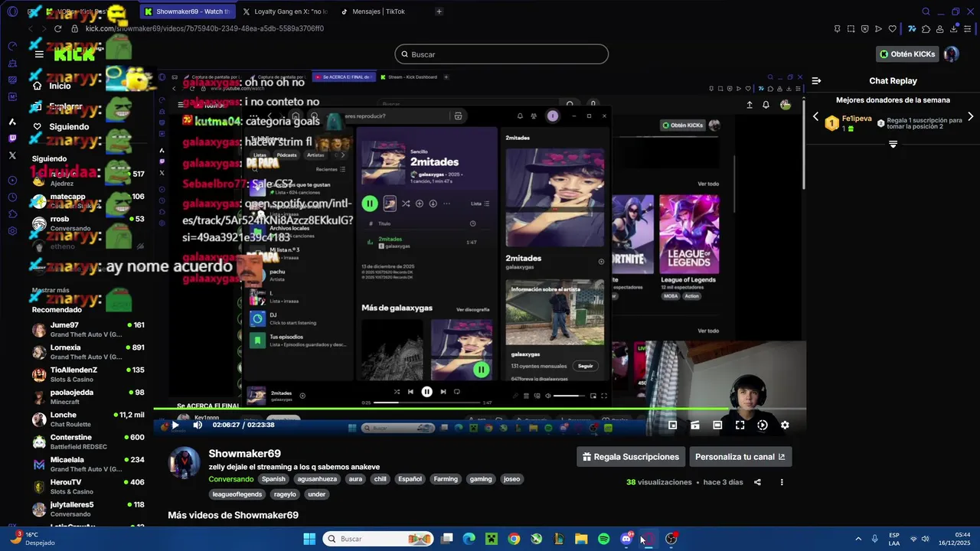The width and height of the screenshot is (980, 551).
Task: Click Personaliza tu canal button
Action: pyautogui.click(x=740, y=457)
